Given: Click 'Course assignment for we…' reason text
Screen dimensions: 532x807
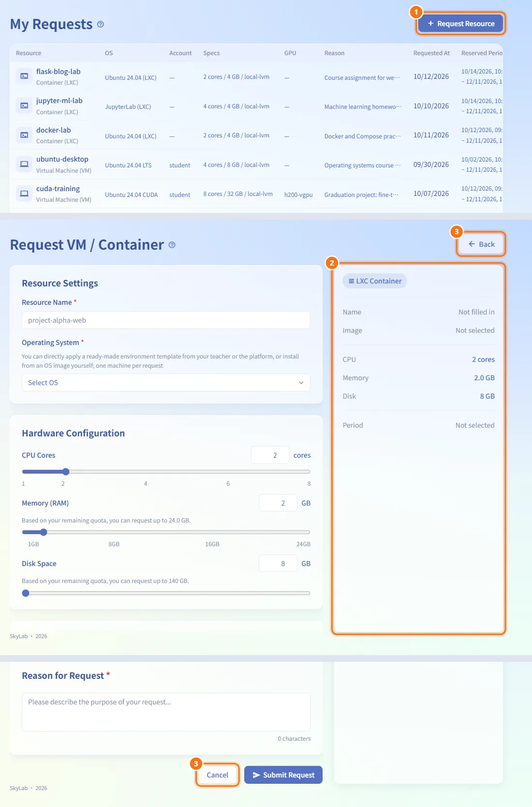Looking at the screenshot, I should [x=362, y=78].
